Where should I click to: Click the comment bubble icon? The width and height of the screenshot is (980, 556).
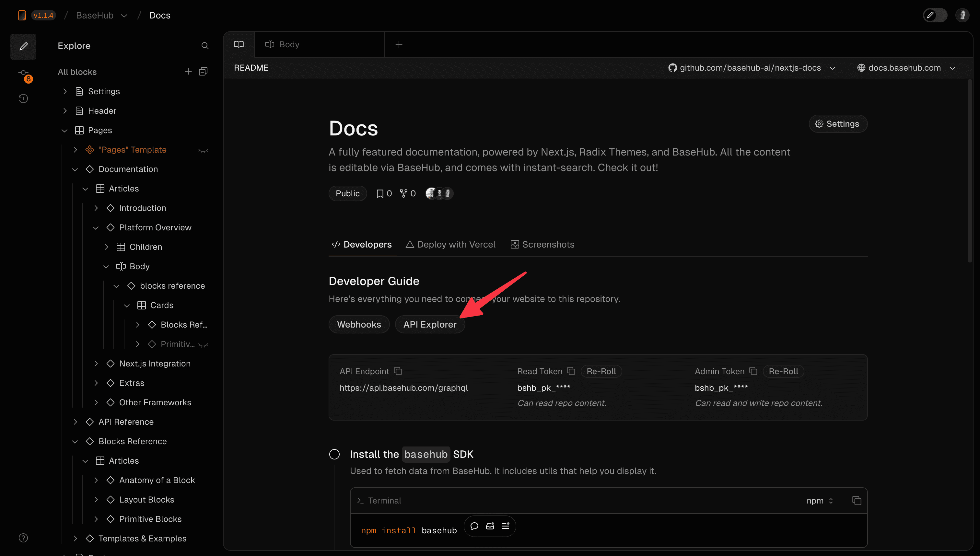pyautogui.click(x=474, y=526)
